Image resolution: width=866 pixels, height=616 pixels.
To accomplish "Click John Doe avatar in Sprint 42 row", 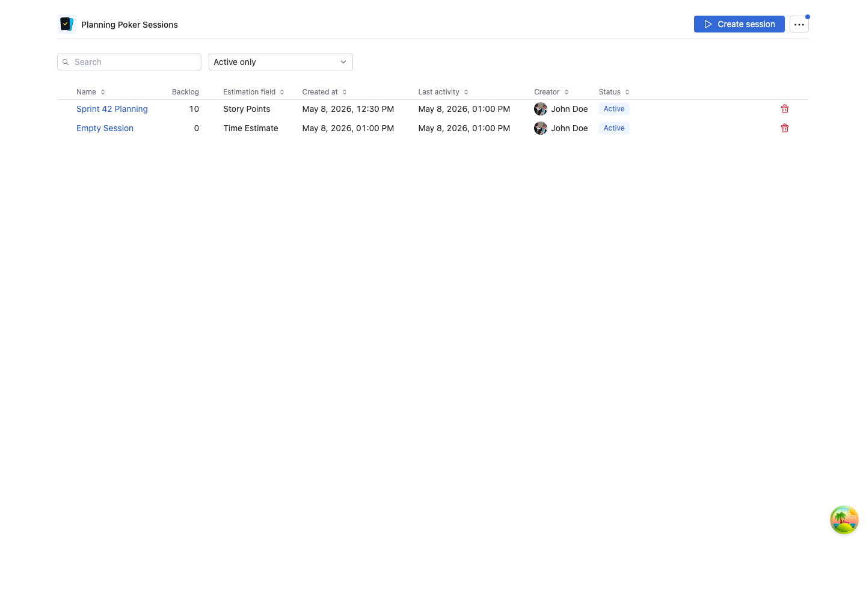I will tap(541, 109).
